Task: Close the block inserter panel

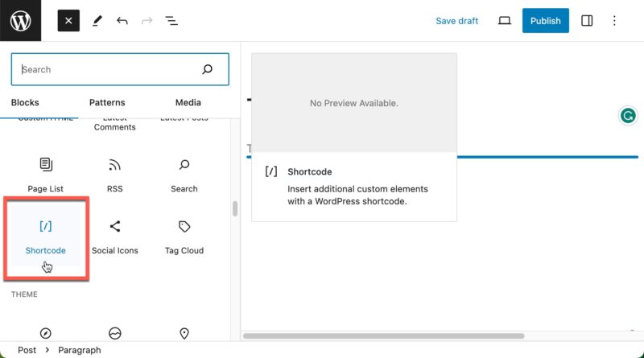Action: [68, 21]
